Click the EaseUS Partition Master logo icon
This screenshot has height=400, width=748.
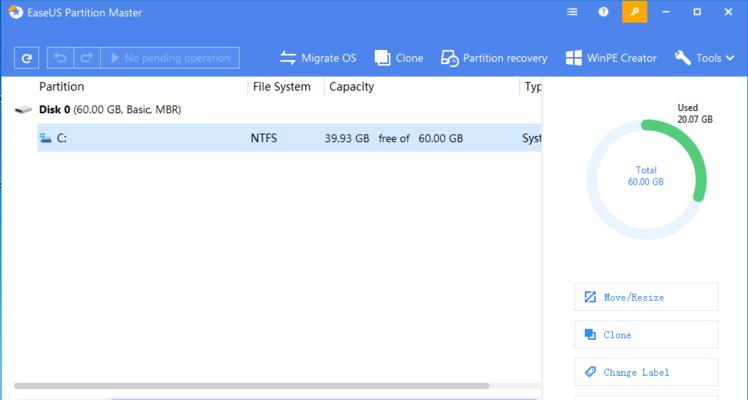click(x=15, y=12)
